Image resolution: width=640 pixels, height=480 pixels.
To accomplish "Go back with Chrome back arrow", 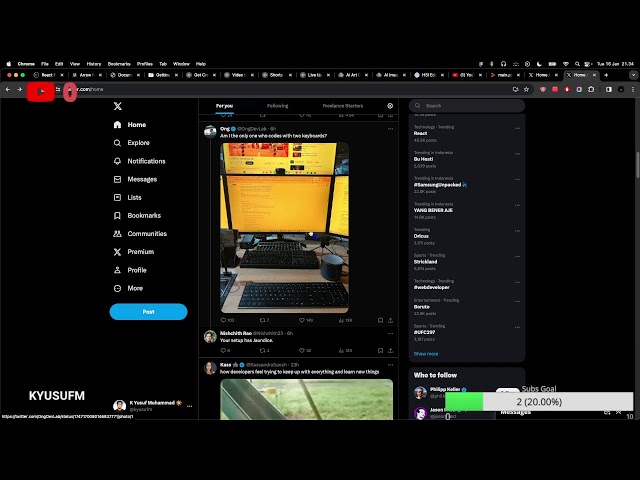I will 8,89.
